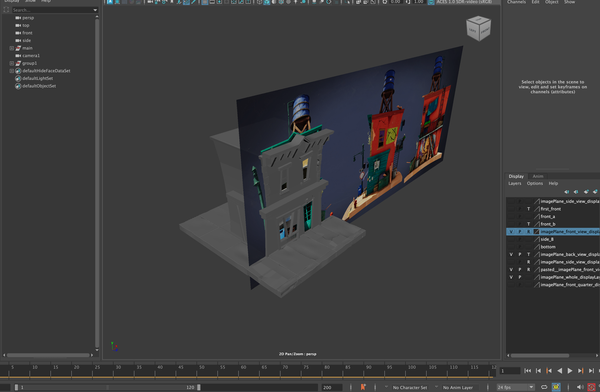Toggle the cached playback icon
600x392 pixels.
(556, 387)
